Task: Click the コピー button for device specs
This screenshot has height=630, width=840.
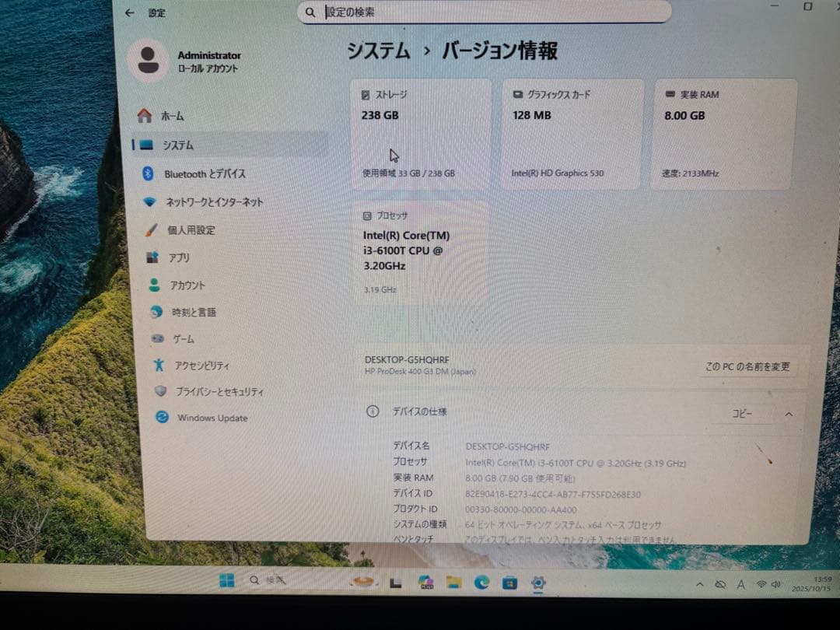Action: click(x=741, y=415)
